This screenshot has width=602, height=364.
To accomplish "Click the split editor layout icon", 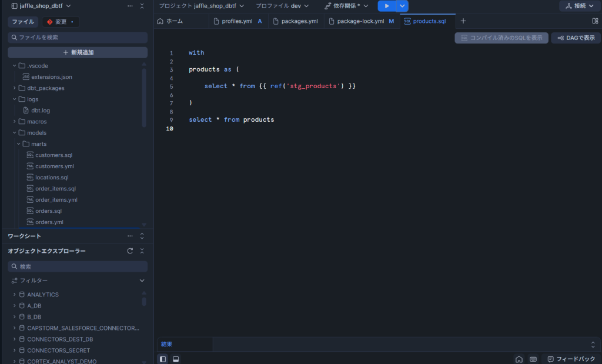I will tap(595, 21).
